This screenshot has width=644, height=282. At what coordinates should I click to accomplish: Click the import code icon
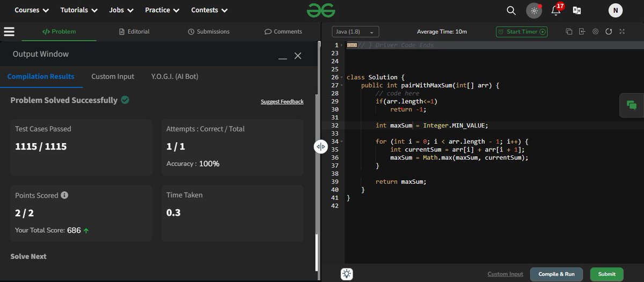pyautogui.click(x=582, y=32)
